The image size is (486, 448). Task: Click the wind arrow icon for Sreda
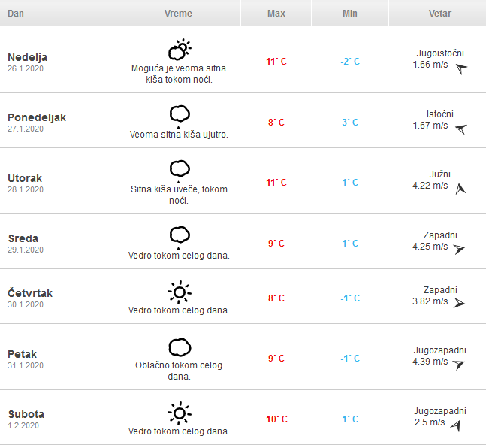coord(459,249)
